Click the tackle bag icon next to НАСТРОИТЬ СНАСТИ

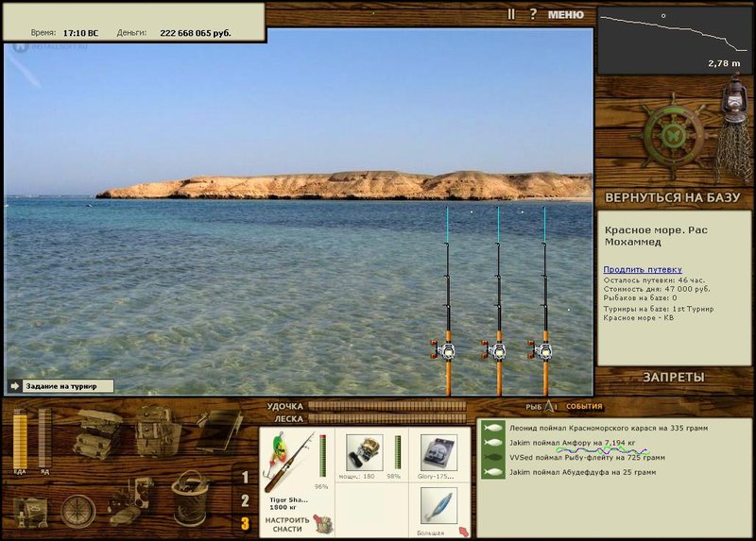point(323,524)
